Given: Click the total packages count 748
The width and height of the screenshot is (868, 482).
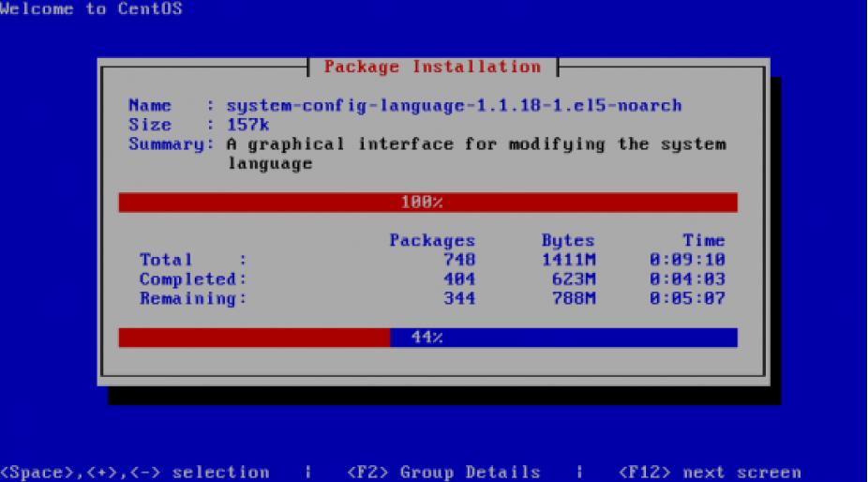Looking at the screenshot, I should coord(459,259).
